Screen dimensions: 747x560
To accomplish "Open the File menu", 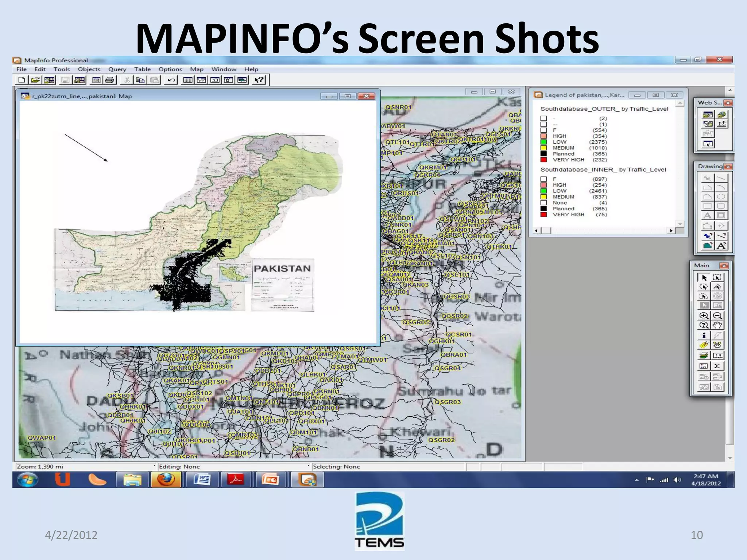I will pos(22,69).
